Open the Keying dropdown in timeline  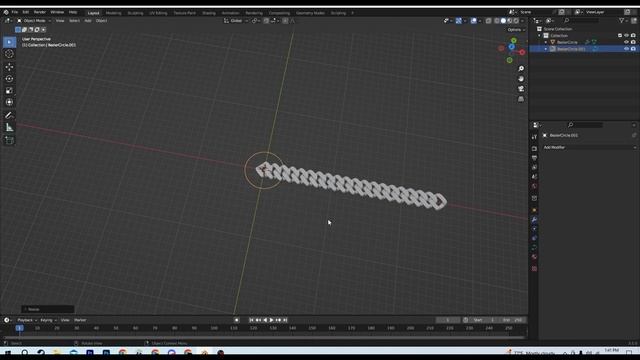[48, 320]
